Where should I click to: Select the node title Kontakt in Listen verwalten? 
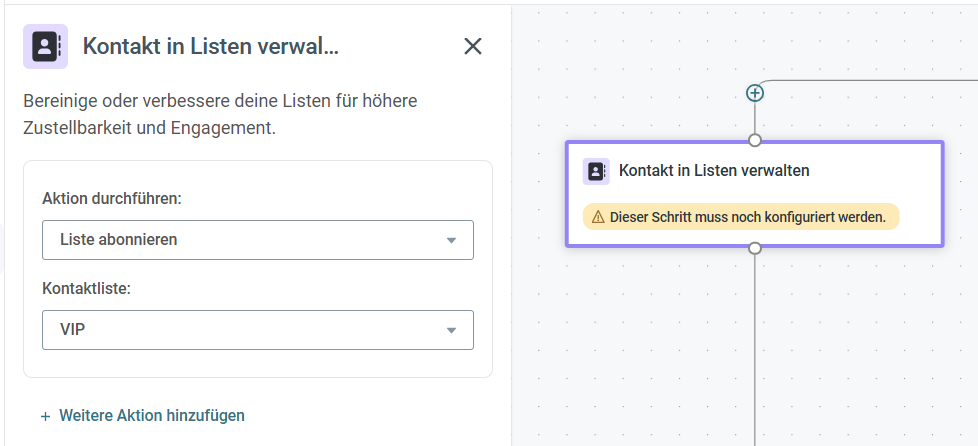(714, 171)
